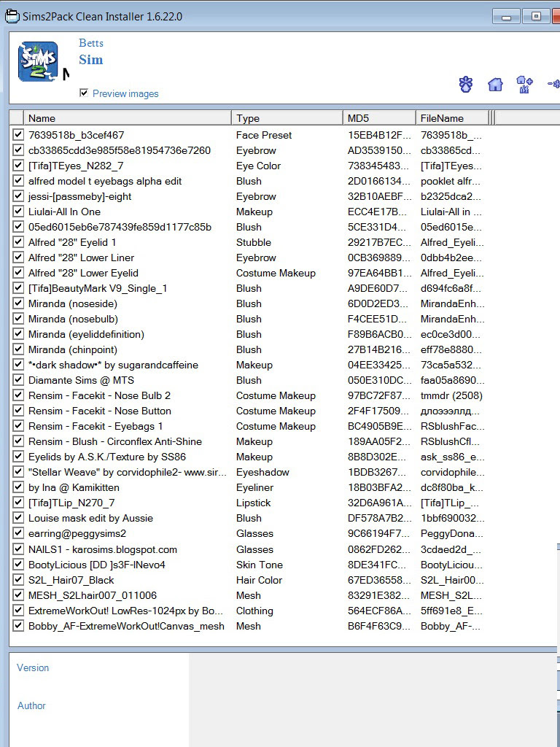Select NAILS1 - karosims.blogspot.com row
The width and height of the screenshot is (560, 747).
(249, 549)
